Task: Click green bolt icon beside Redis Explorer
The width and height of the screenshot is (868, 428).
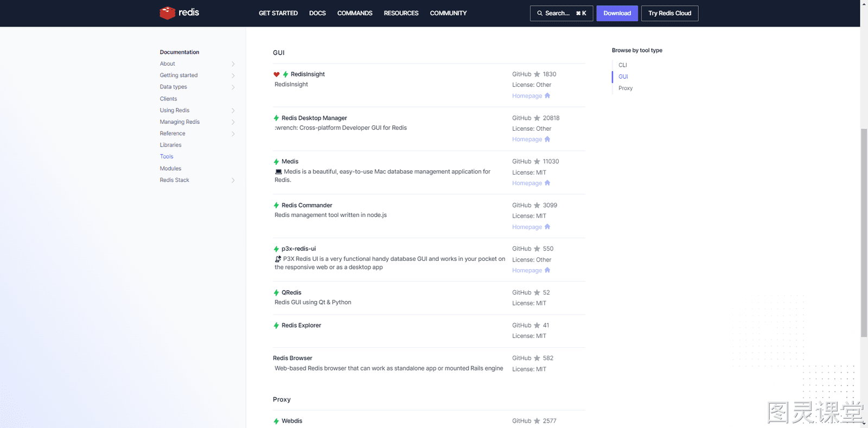Action: pos(276,325)
